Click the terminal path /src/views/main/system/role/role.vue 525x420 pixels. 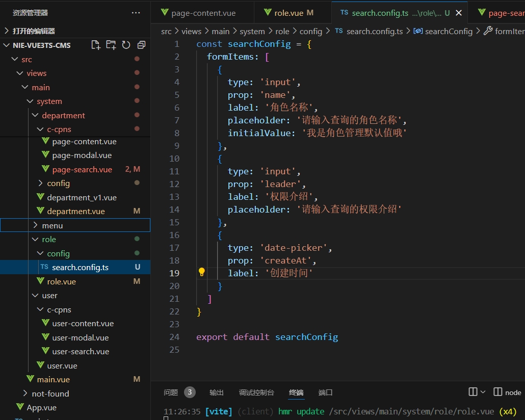tap(412, 411)
